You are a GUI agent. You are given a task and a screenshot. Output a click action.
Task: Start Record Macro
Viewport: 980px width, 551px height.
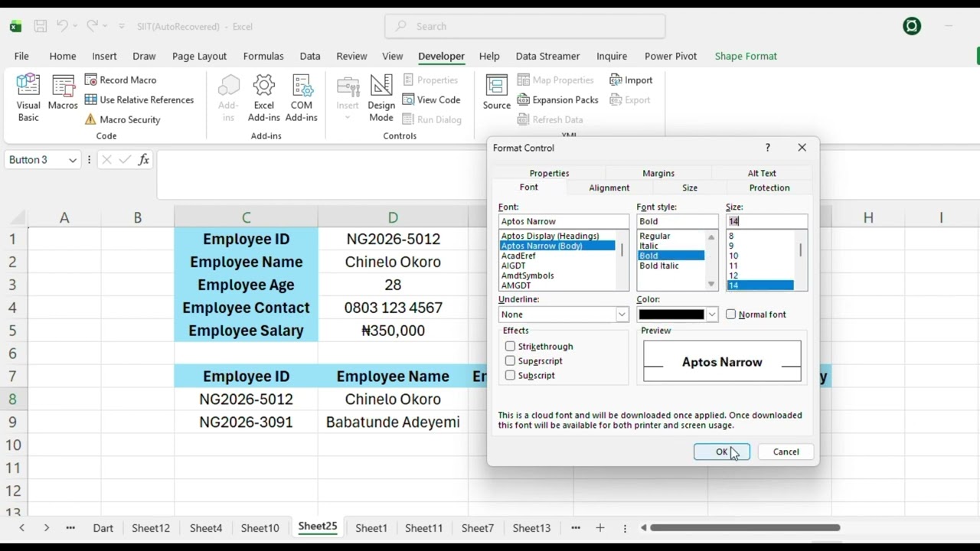pyautogui.click(x=120, y=80)
